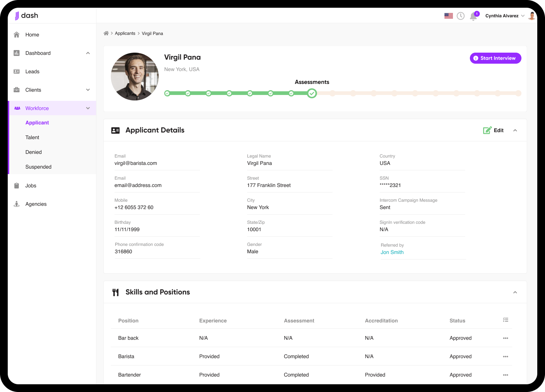Click the virgil@barista.com email value
The height and width of the screenshot is (392, 545).
(136, 163)
